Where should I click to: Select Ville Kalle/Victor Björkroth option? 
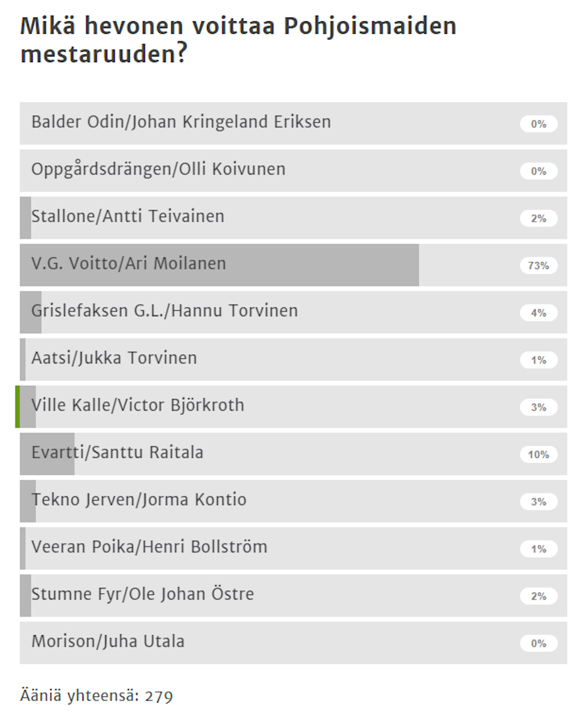(x=293, y=407)
